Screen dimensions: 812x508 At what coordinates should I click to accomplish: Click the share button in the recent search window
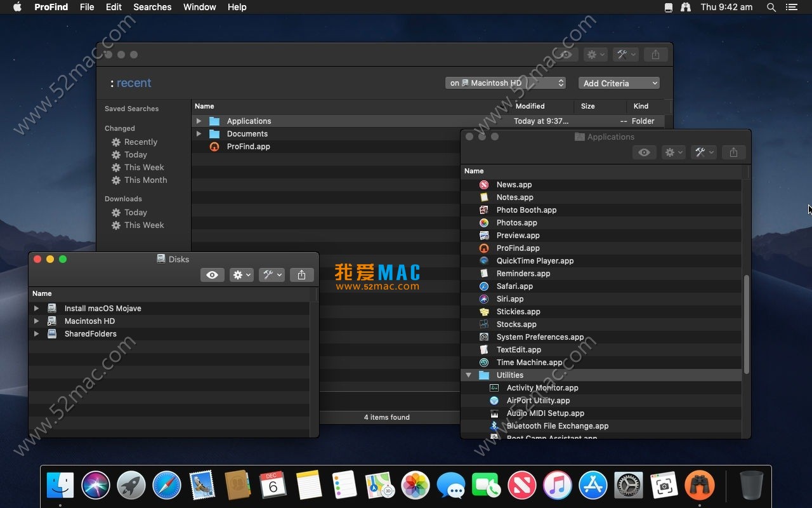(x=655, y=55)
